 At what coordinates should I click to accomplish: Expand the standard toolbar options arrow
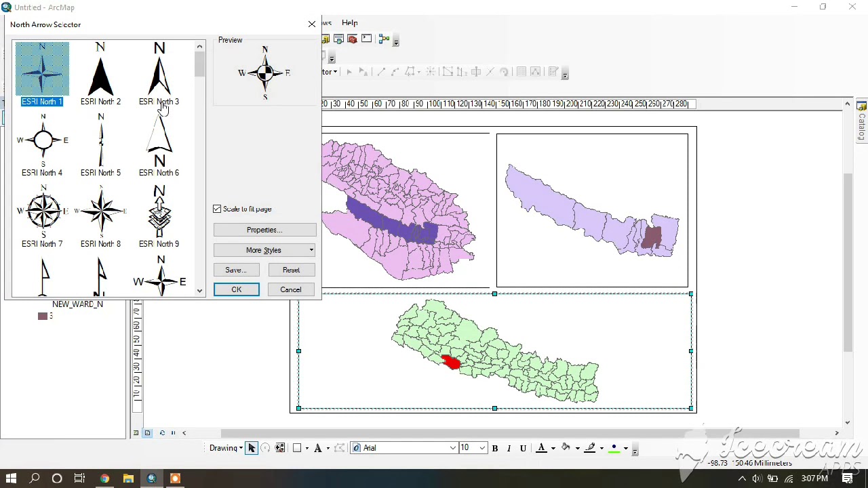[396, 41]
